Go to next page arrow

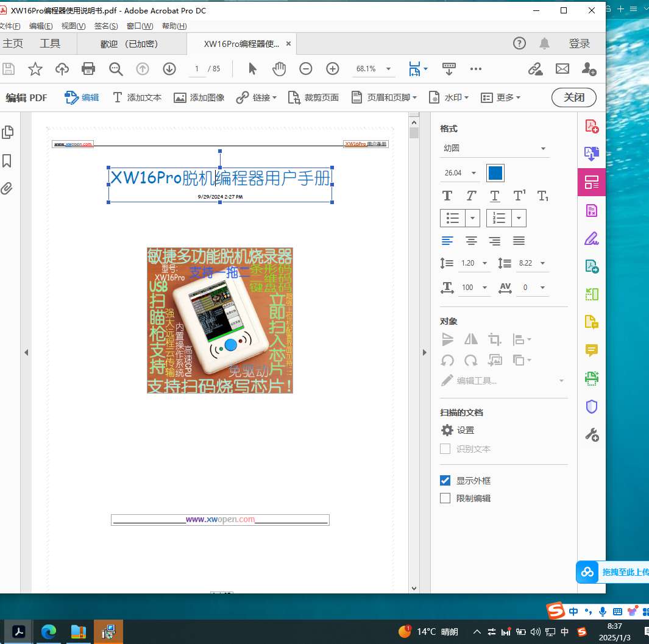point(169,69)
